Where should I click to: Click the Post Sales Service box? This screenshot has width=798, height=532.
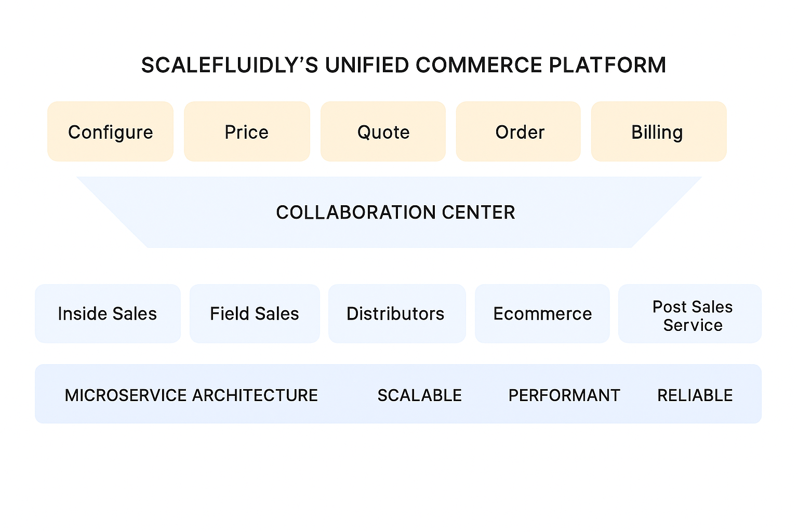coord(692,315)
